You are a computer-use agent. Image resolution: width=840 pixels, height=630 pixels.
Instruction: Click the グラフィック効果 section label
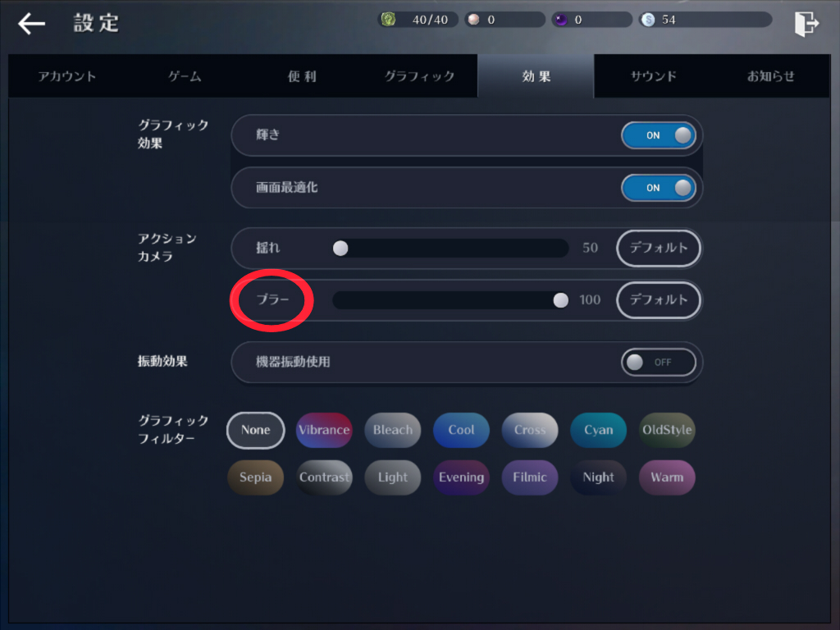(x=173, y=134)
